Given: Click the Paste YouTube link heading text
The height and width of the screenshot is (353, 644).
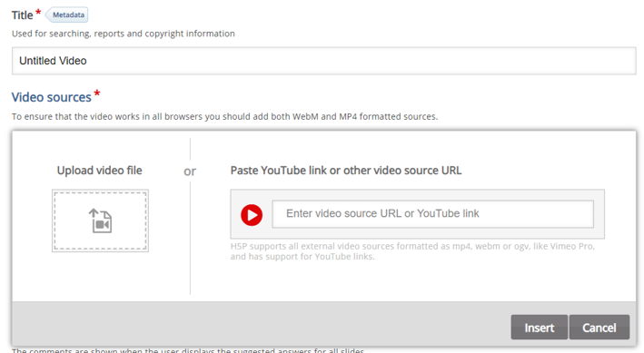Looking at the screenshot, I should [x=346, y=171].
